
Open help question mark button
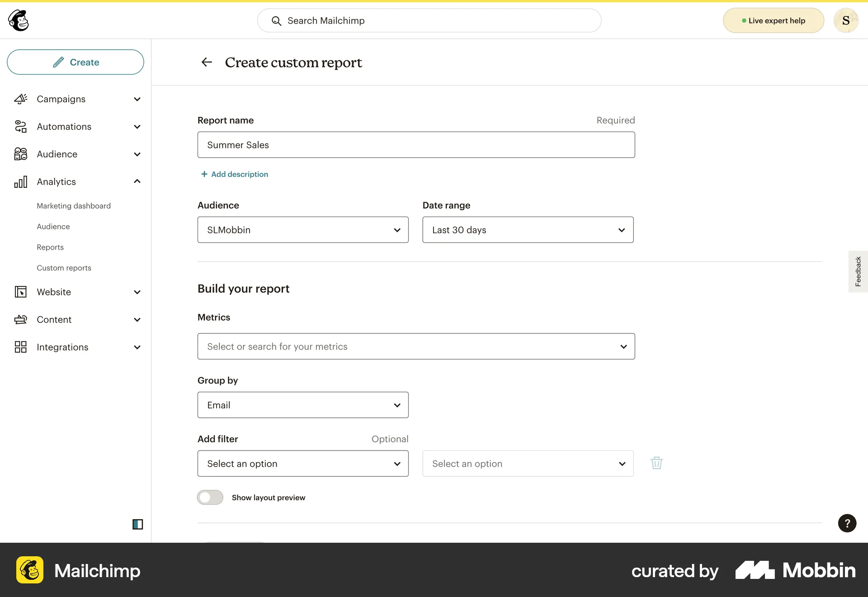pos(847,523)
